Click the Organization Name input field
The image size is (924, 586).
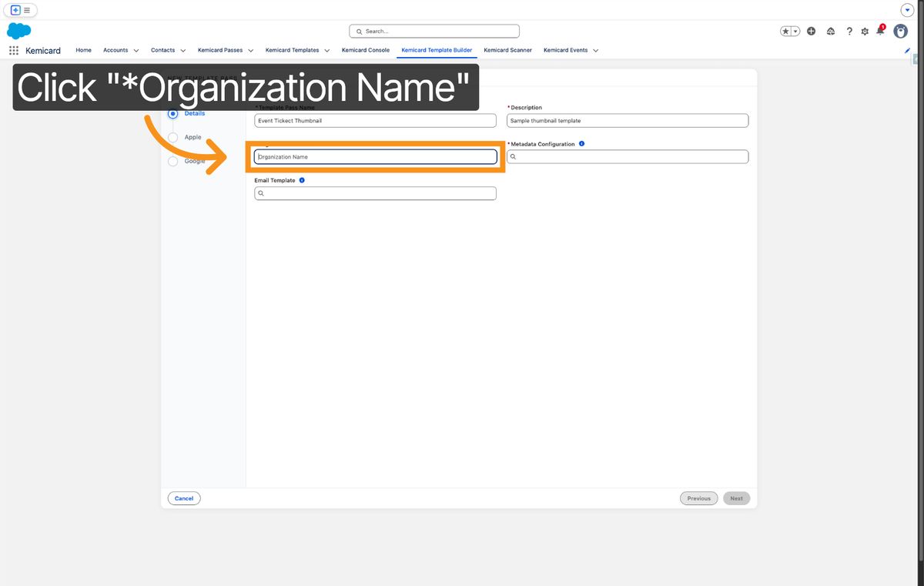point(375,156)
